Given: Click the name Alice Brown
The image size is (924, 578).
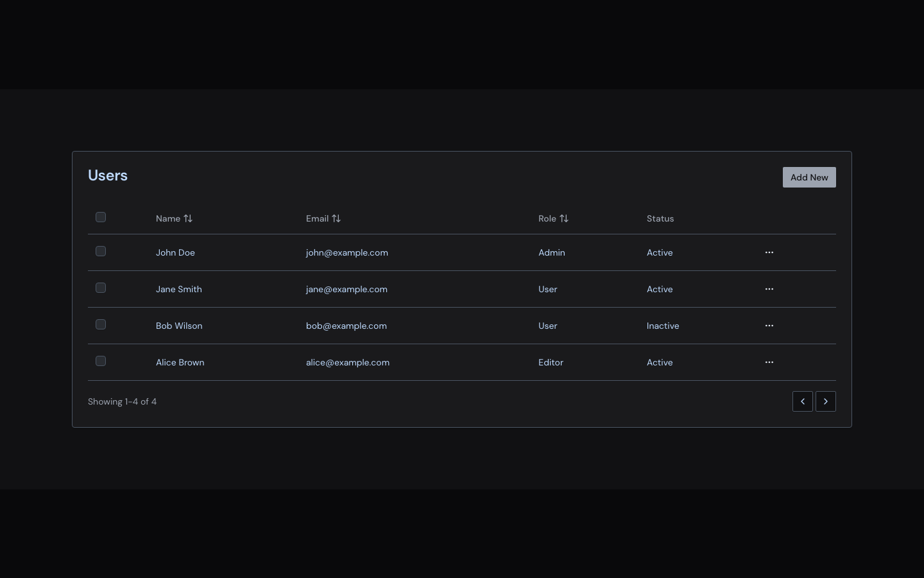Looking at the screenshot, I should [180, 362].
